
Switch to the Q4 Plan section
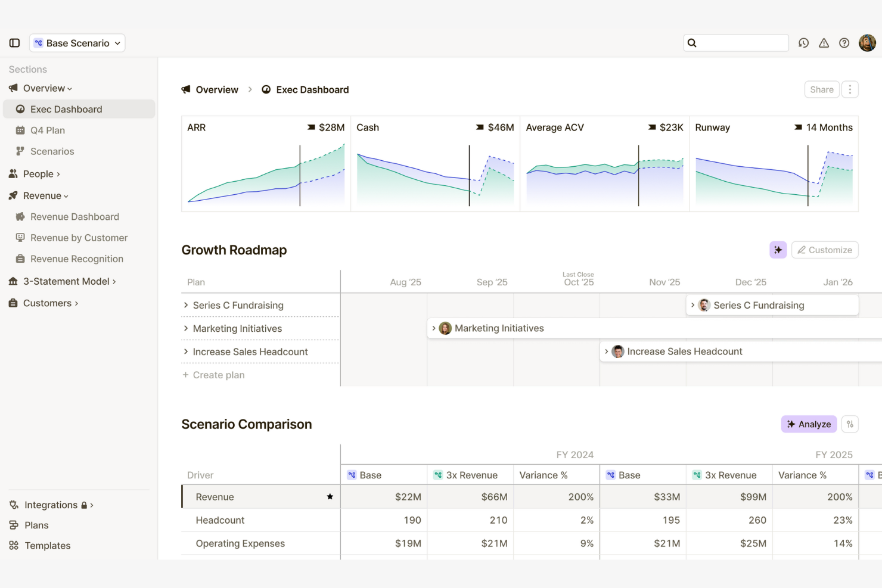(x=47, y=130)
